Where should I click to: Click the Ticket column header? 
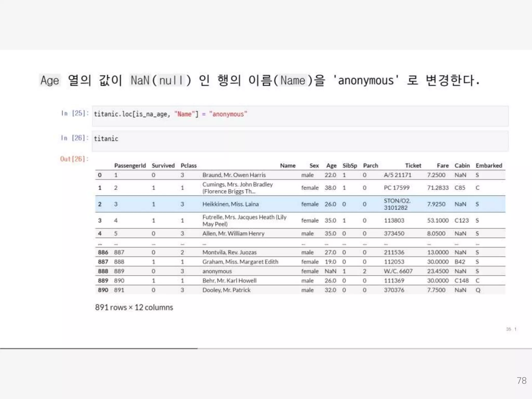[413, 165]
